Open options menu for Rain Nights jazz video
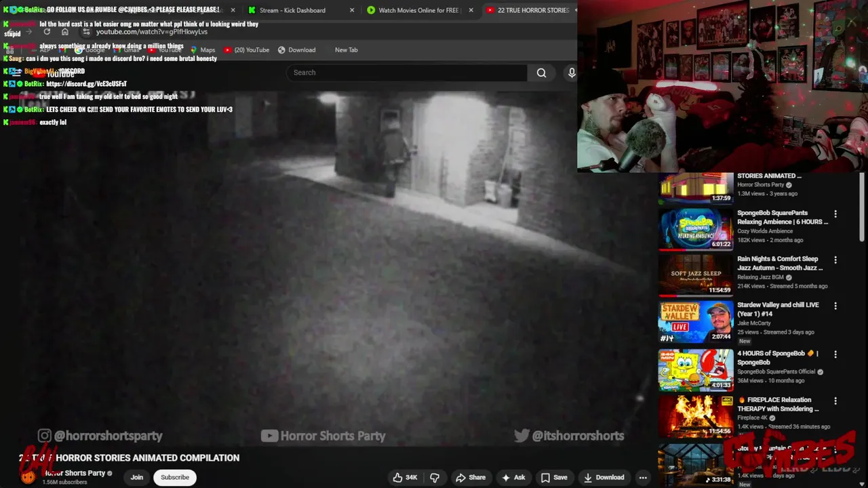Screen dimensions: 868x488 [x=835, y=260]
